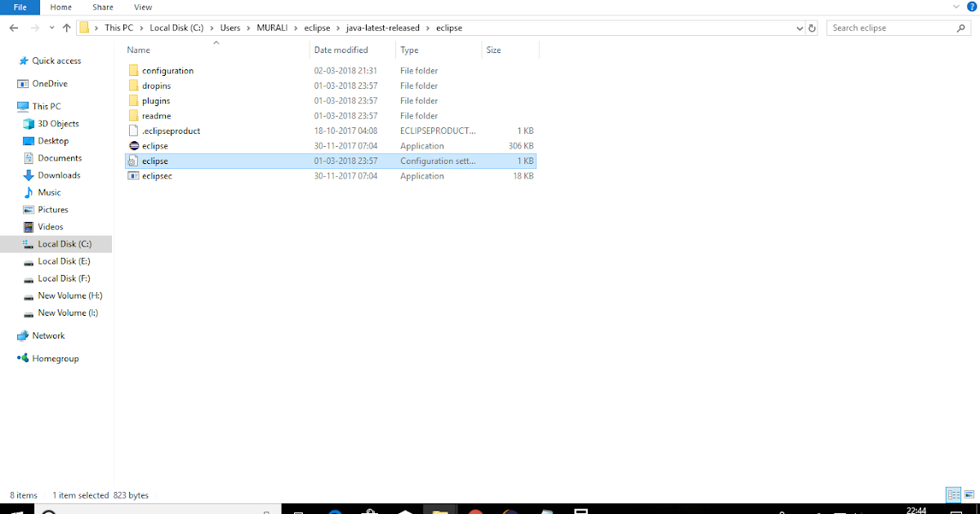Image resolution: width=980 pixels, height=514 pixels.
Task: Click the OneDrive cloud icon
Action: point(24,84)
